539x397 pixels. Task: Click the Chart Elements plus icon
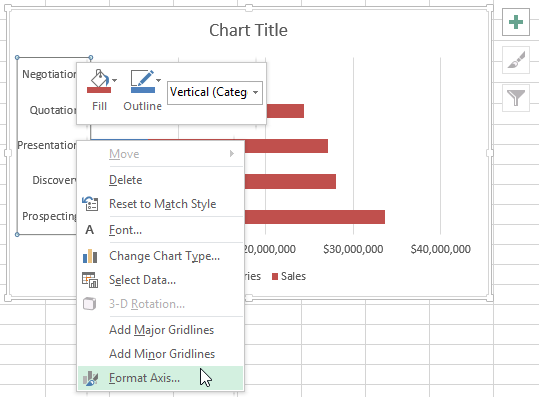[516, 22]
